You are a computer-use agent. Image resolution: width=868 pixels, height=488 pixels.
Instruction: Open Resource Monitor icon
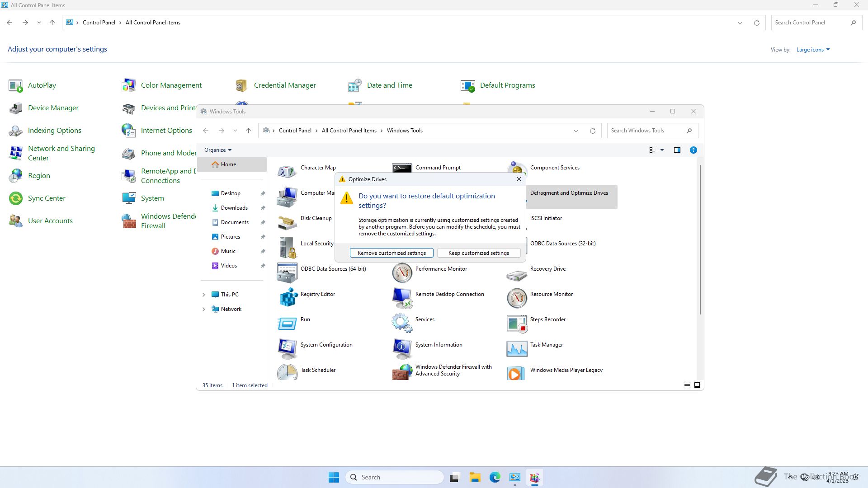pos(517,298)
